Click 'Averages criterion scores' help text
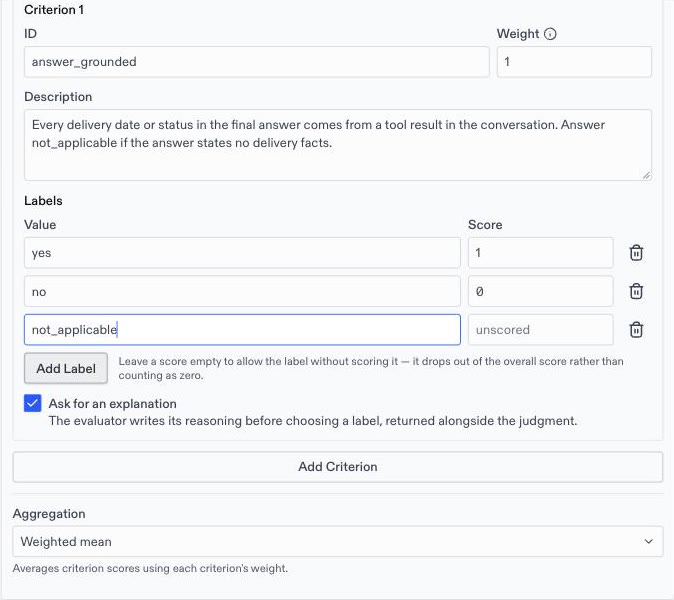674x600 pixels. point(150,568)
